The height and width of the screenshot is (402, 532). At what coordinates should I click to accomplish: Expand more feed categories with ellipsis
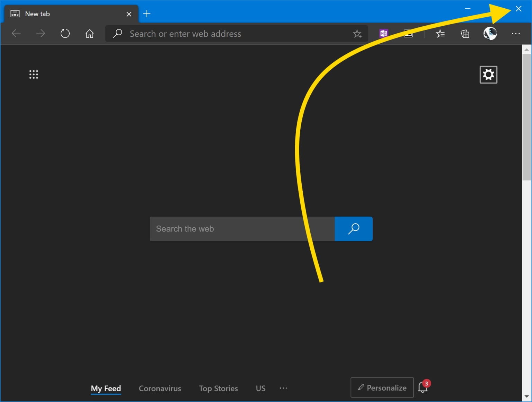click(x=283, y=388)
